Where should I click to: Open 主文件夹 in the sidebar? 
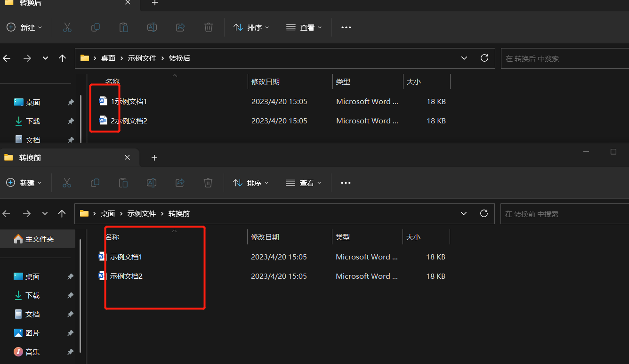39,239
